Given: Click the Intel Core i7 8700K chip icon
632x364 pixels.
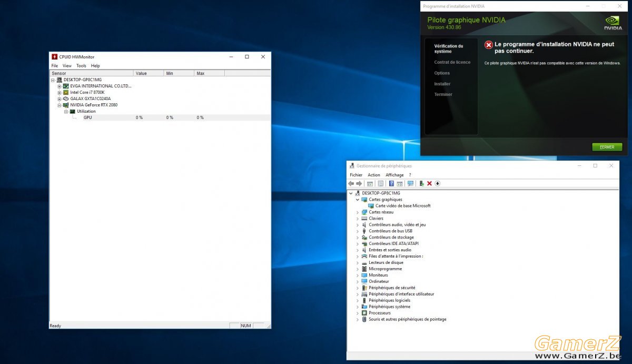Looking at the screenshot, I should pos(66,92).
